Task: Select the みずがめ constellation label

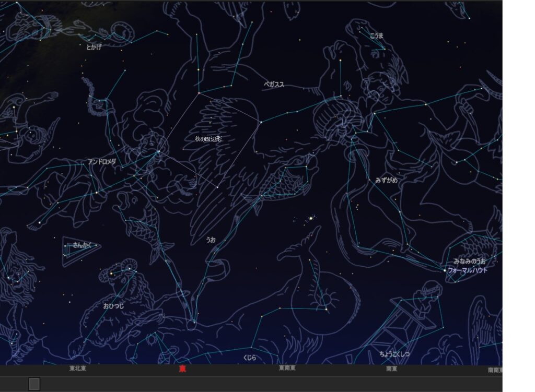Action: click(x=386, y=180)
